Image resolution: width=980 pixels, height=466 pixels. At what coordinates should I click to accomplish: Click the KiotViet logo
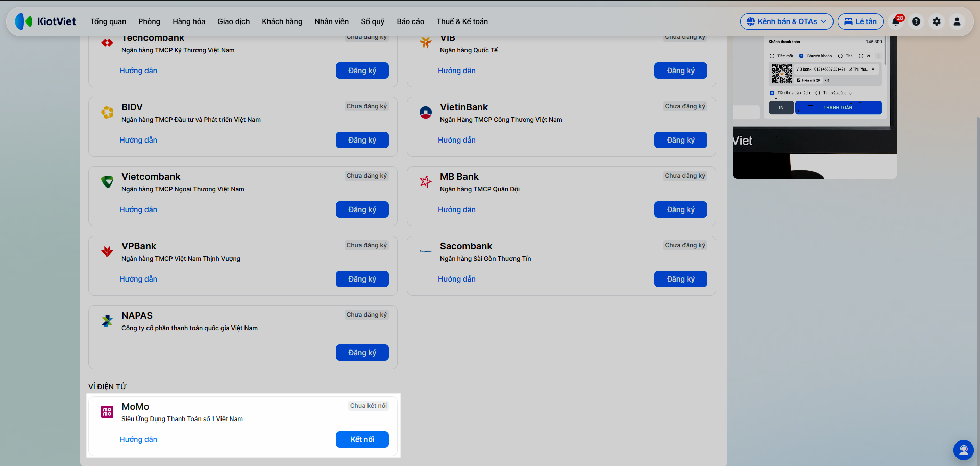(x=45, y=21)
